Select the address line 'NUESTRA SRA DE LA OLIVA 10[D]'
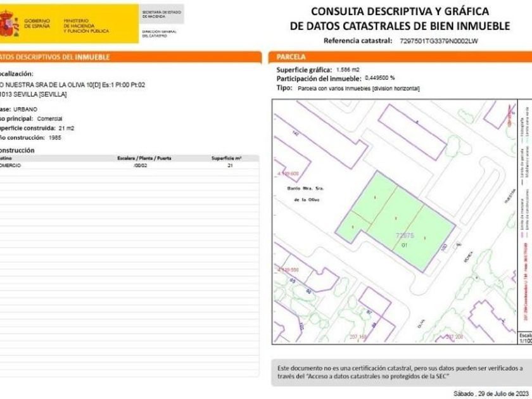 [x=53, y=85]
